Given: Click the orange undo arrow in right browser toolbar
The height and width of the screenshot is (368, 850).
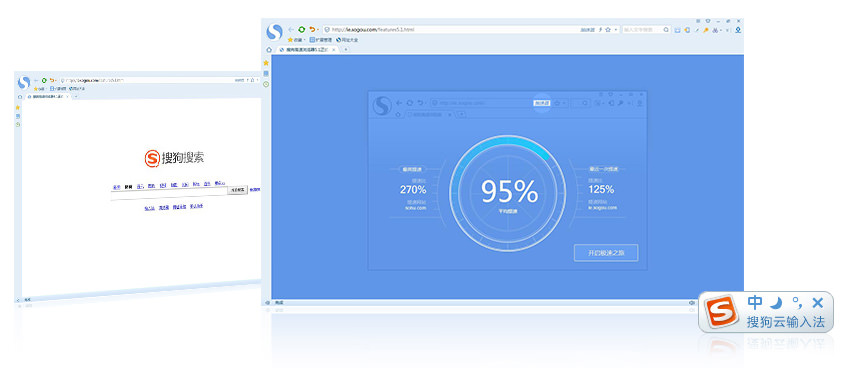Looking at the screenshot, I should (x=312, y=29).
